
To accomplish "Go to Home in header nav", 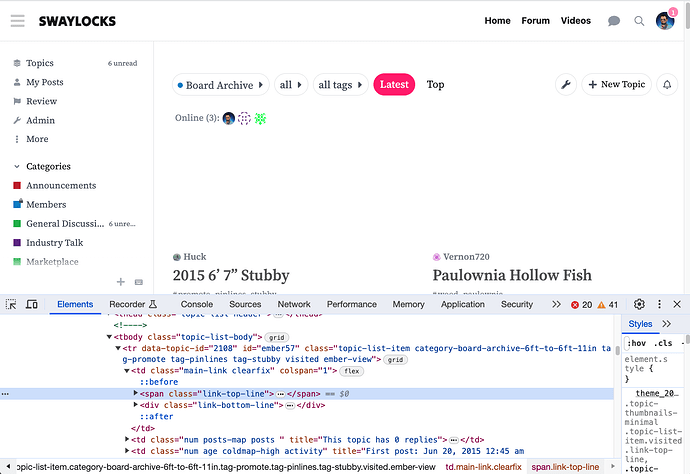I will click(498, 21).
